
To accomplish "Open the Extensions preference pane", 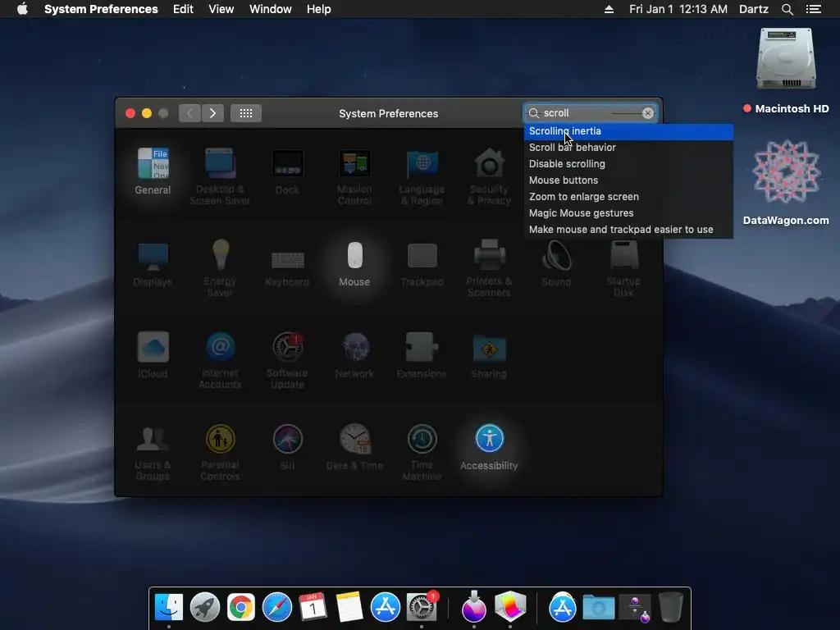I will coord(422,355).
